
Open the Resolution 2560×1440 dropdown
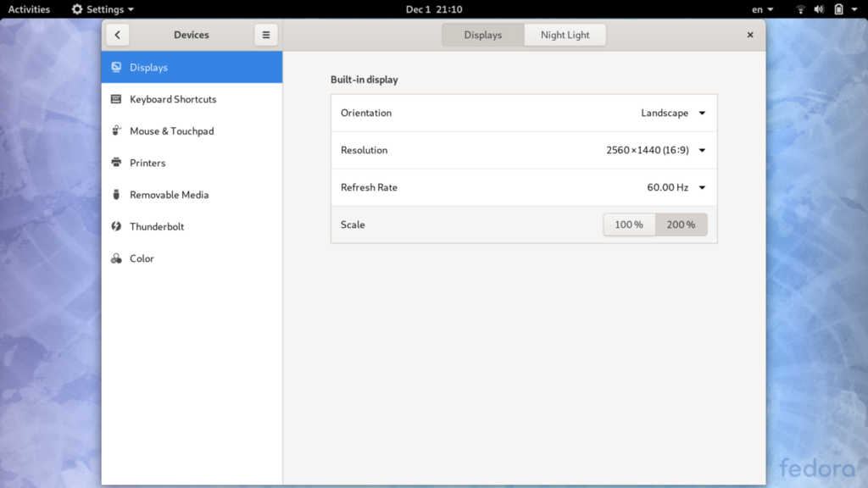pos(656,150)
